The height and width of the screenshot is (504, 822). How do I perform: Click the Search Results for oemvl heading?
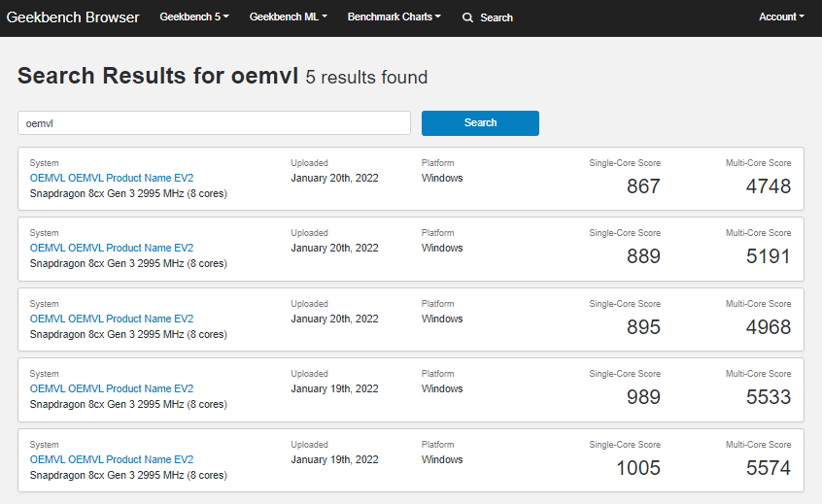pos(157,76)
